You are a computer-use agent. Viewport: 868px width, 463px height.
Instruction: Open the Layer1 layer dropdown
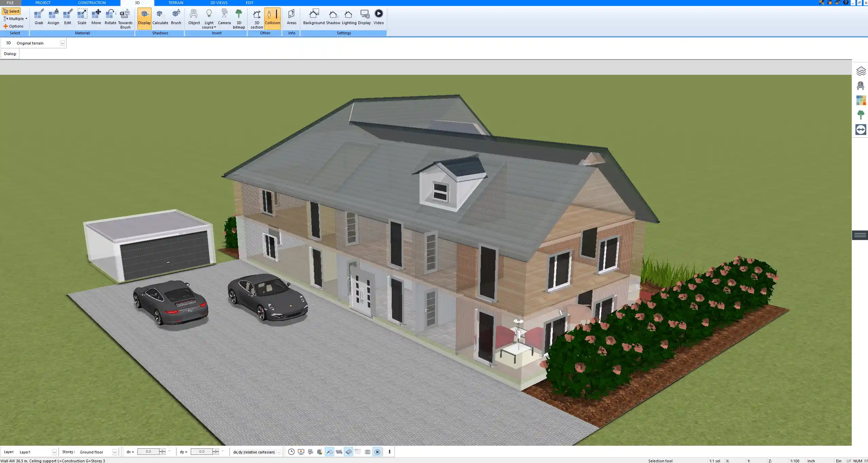[x=54, y=452]
